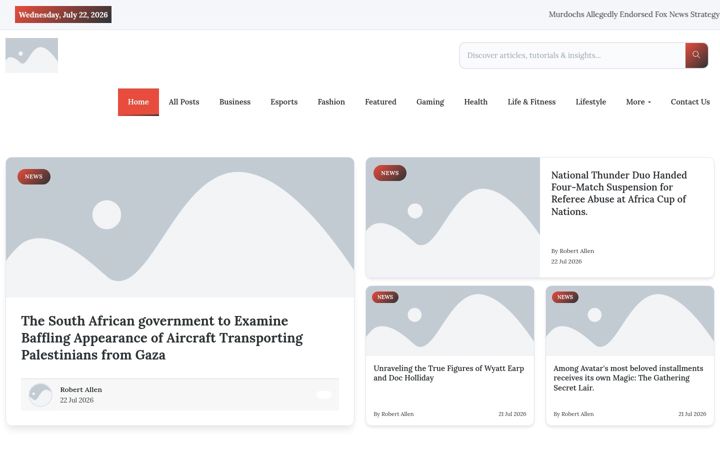This screenshot has height=450, width=720.
Task: Focus the Discover articles search field
Action: coord(572,56)
